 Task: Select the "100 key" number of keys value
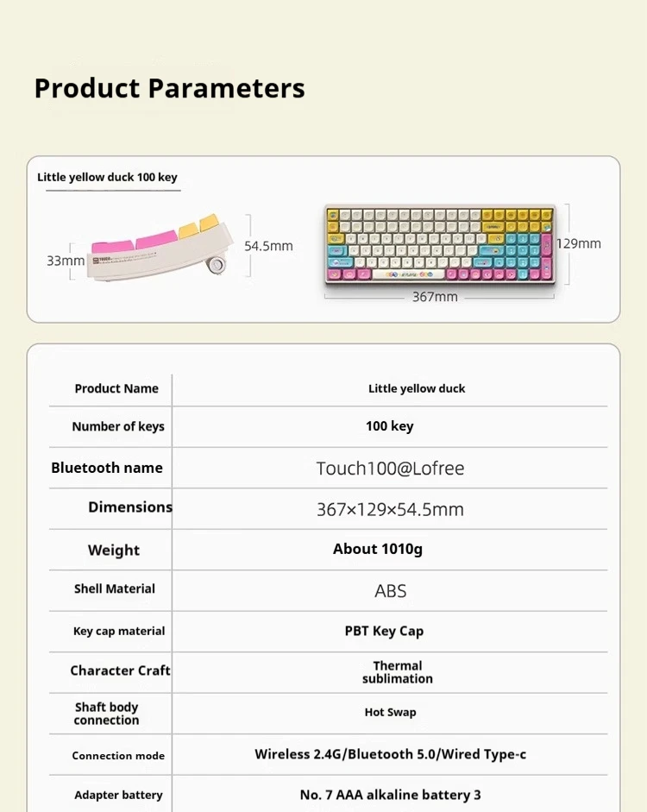389,426
